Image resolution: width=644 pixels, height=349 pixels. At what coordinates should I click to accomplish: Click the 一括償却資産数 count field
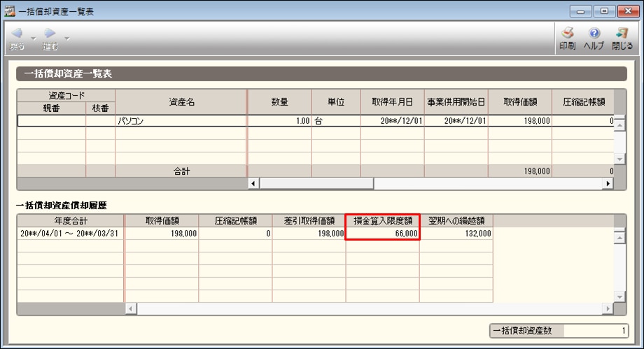click(x=594, y=331)
